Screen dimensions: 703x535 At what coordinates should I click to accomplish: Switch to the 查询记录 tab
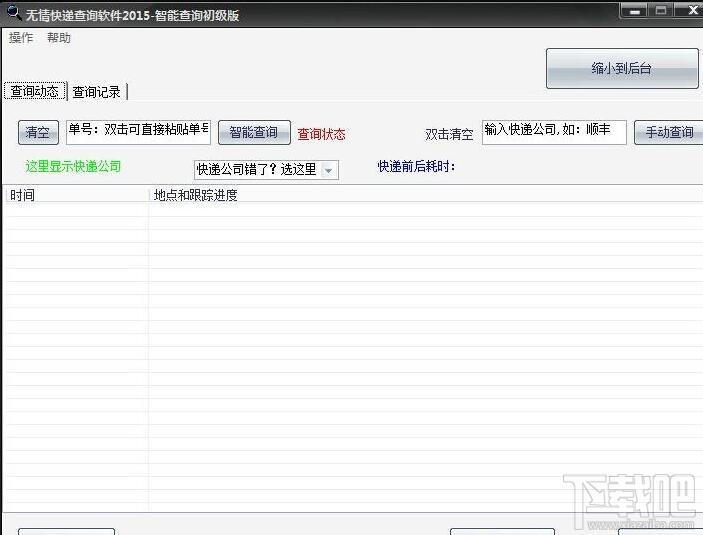pos(97,92)
